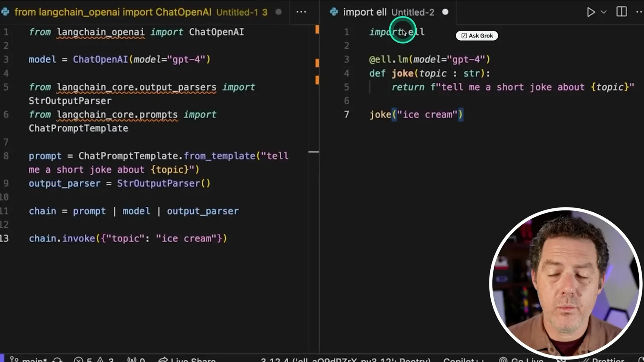Click 'langchain_core.prompts' on line 6

point(117,115)
